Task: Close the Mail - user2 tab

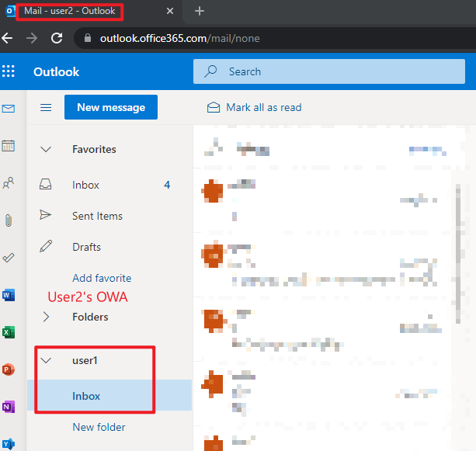Action: tap(170, 11)
